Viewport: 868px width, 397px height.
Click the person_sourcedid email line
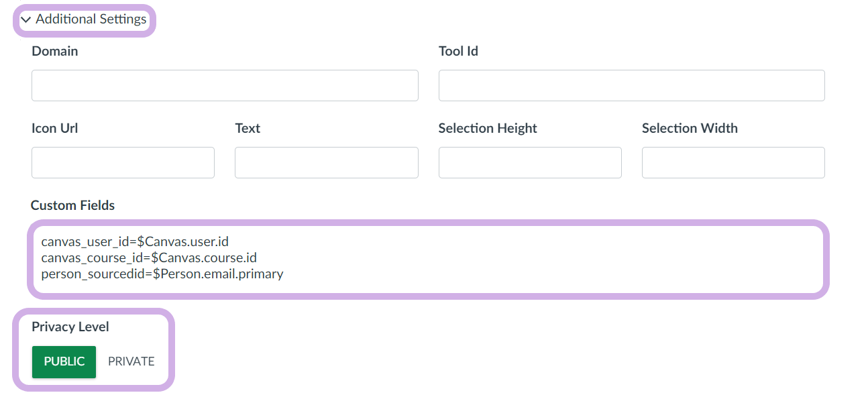point(162,274)
